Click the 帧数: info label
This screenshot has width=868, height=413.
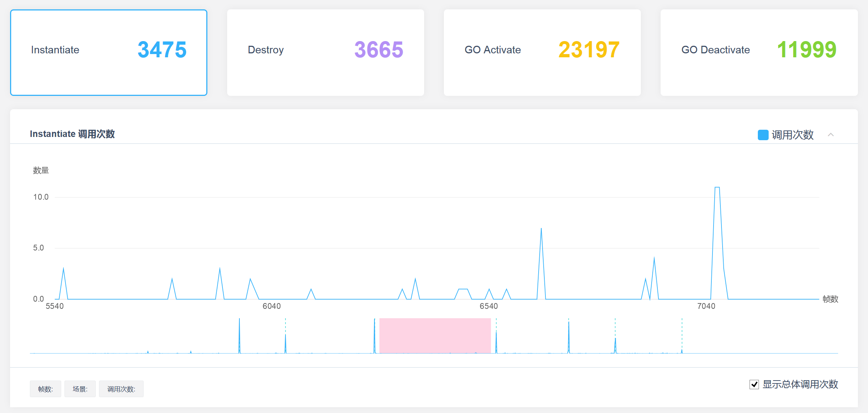tap(45, 389)
